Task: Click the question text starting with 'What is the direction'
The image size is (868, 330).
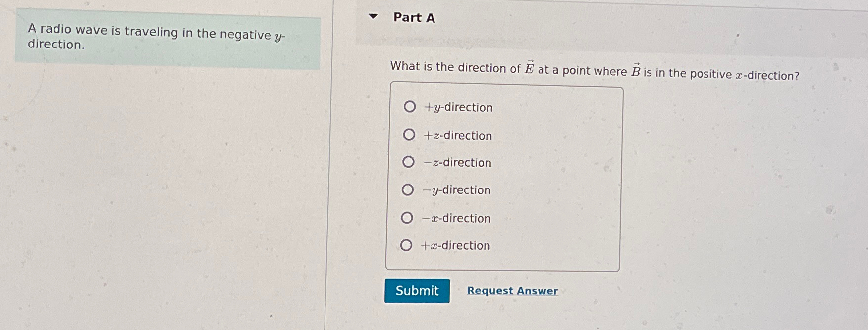Action: [x=595, y=70]
